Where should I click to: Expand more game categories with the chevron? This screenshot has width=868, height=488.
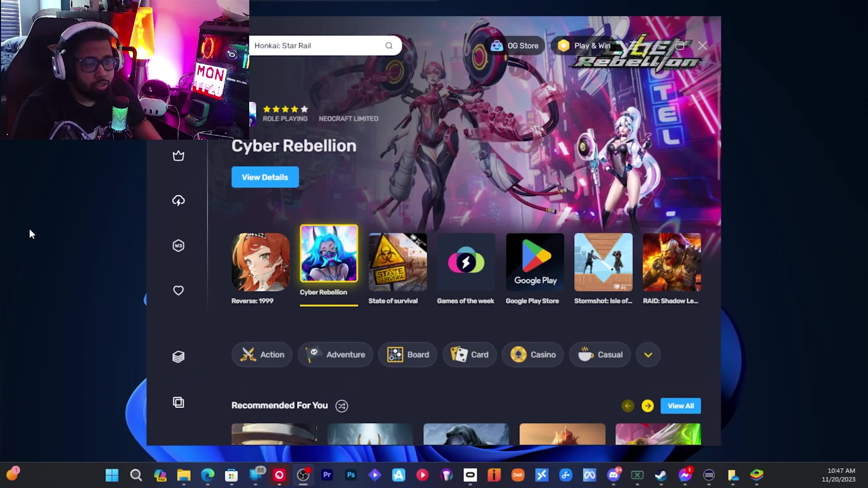(648, 354)
